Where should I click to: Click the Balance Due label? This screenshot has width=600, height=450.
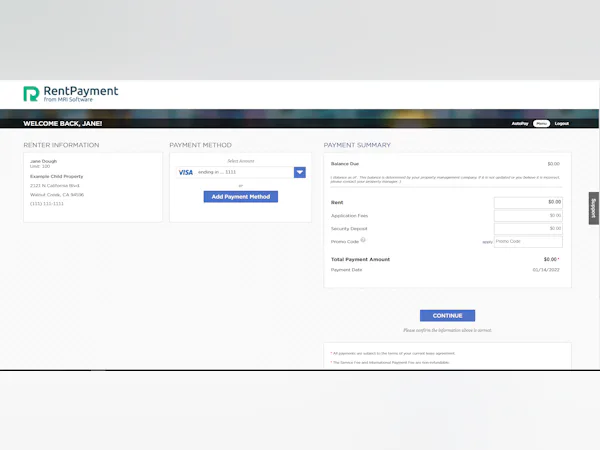345,164
